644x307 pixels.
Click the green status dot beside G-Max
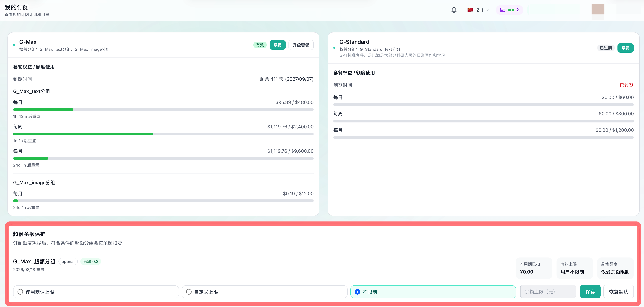point(14,45)
